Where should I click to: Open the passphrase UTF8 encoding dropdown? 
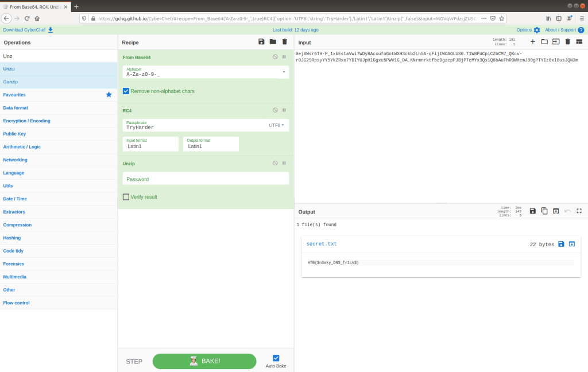(277, 125)
